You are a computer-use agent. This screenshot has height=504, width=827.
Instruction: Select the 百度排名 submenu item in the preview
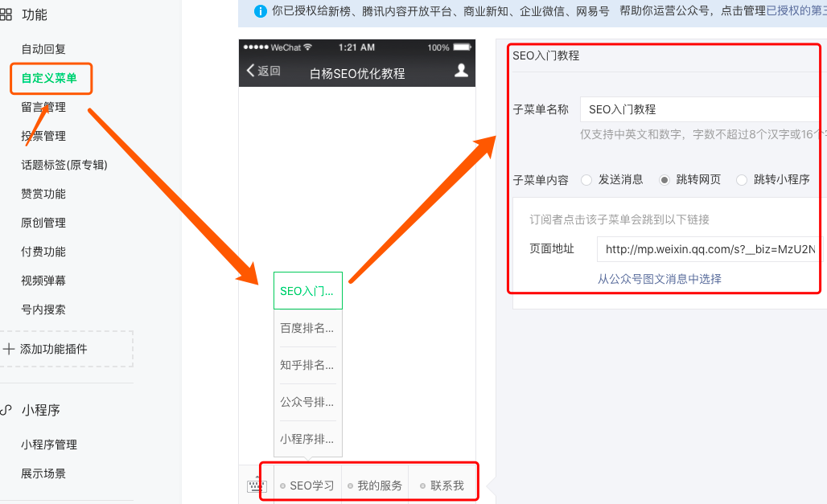[306, 327]
